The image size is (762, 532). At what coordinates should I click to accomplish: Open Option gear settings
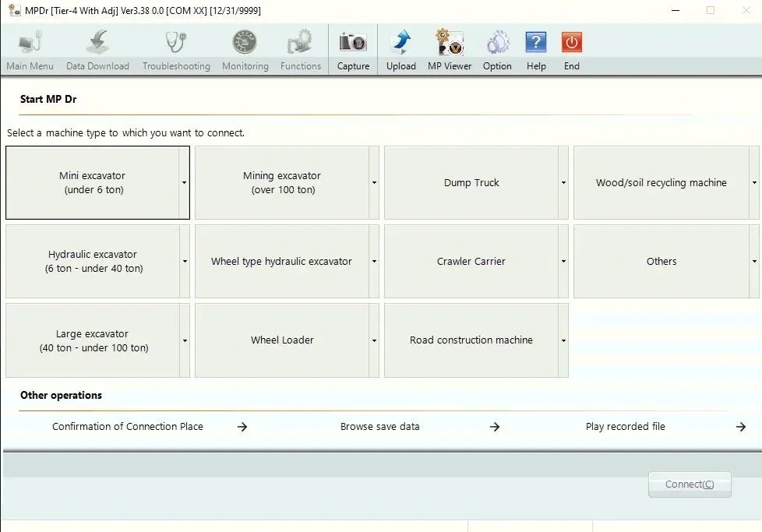coord(497,43)
